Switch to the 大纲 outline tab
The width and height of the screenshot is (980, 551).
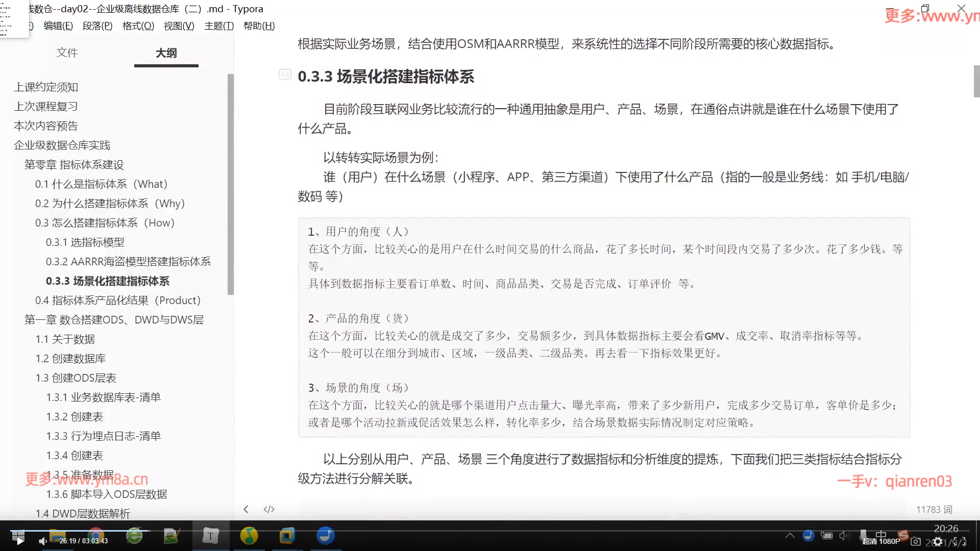166,53
